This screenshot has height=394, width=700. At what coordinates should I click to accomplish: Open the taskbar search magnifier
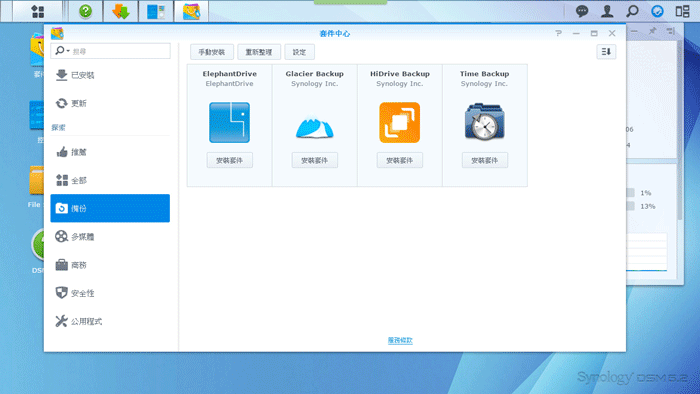point(632,11)
